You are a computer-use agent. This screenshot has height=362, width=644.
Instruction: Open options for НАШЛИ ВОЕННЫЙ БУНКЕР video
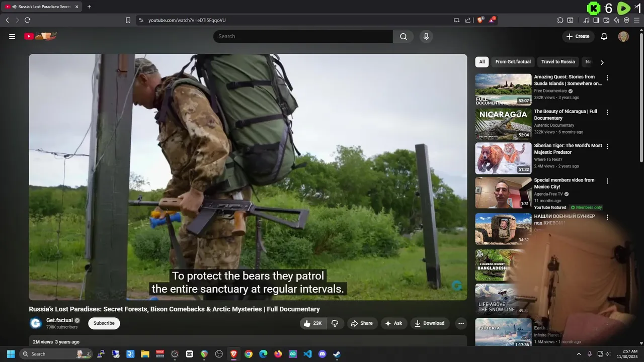(607, 217)
